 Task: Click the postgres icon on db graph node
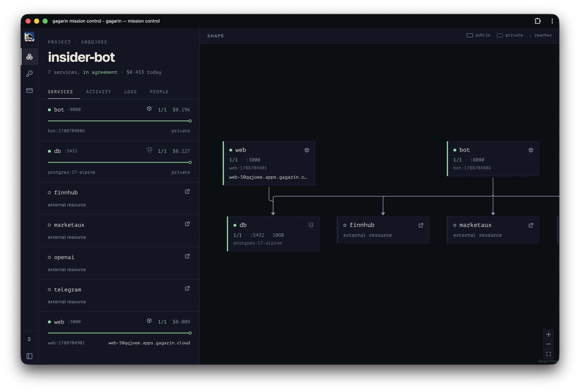(x=311, y=225)
